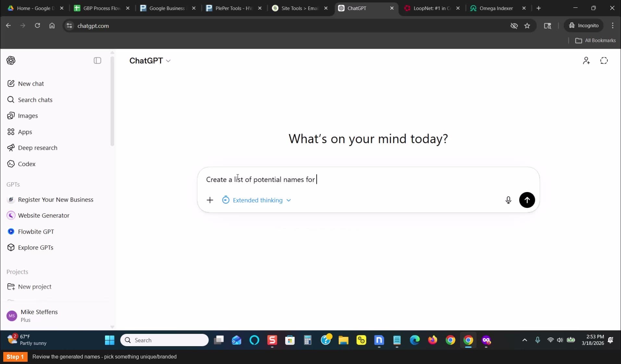Screen dimensions: 621x364
Task: Open Deep research
Action: pyautogui.click(x=32, y=148)
